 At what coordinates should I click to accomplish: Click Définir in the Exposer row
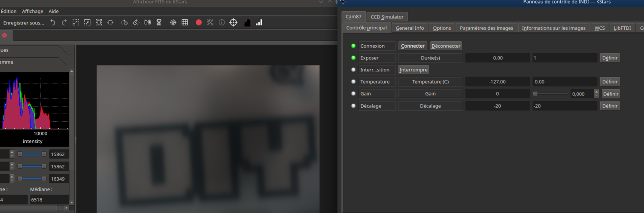(610, 58)
